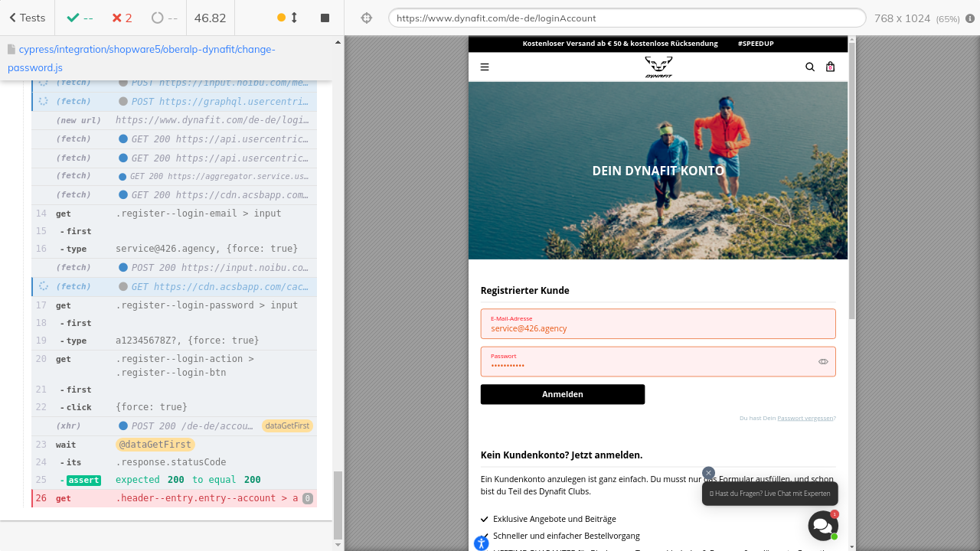Screen dimensions: 980x551
Task: Toggle password visibility eye icon
Action: click(823, 361)
